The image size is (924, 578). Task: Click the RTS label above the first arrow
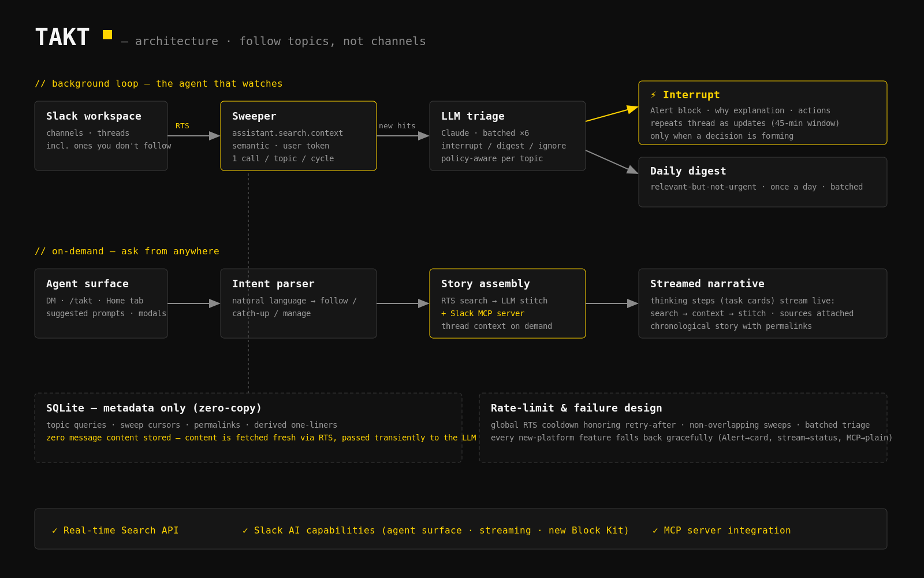182,126
